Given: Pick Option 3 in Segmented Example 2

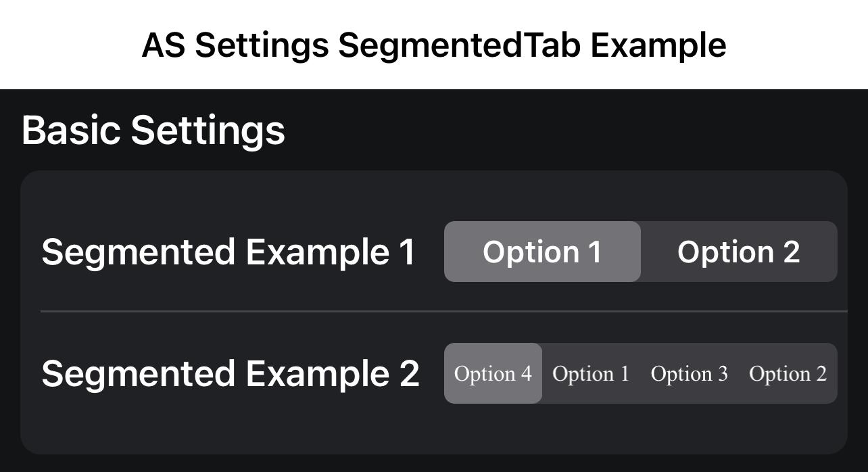Looking at the screenshot, I should point(689,373).
